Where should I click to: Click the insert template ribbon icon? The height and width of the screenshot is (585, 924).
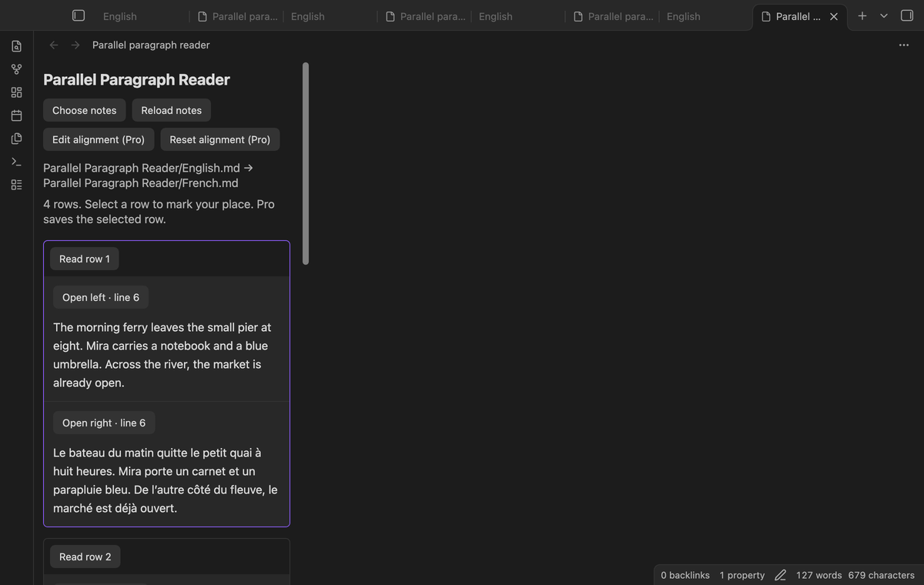click(x=16, y=139)
